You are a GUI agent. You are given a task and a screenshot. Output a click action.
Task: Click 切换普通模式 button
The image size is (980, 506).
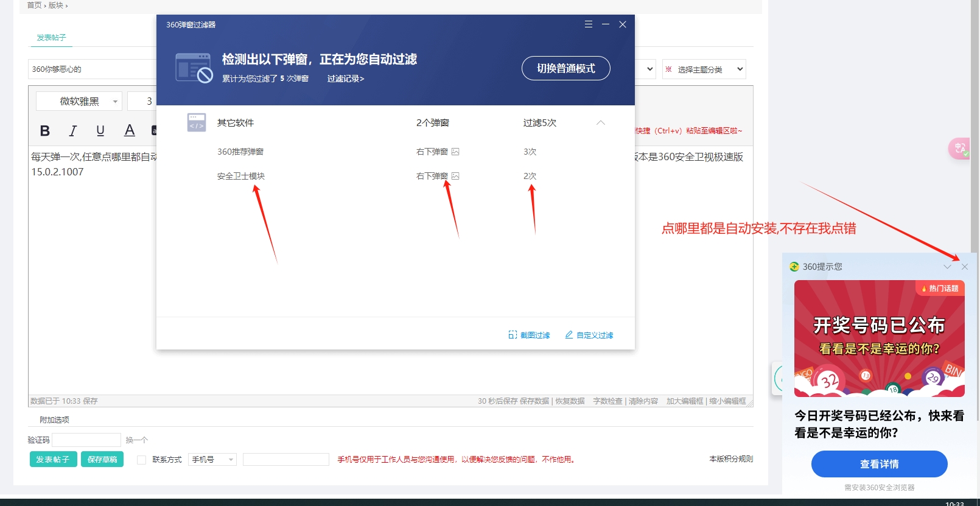566,68
